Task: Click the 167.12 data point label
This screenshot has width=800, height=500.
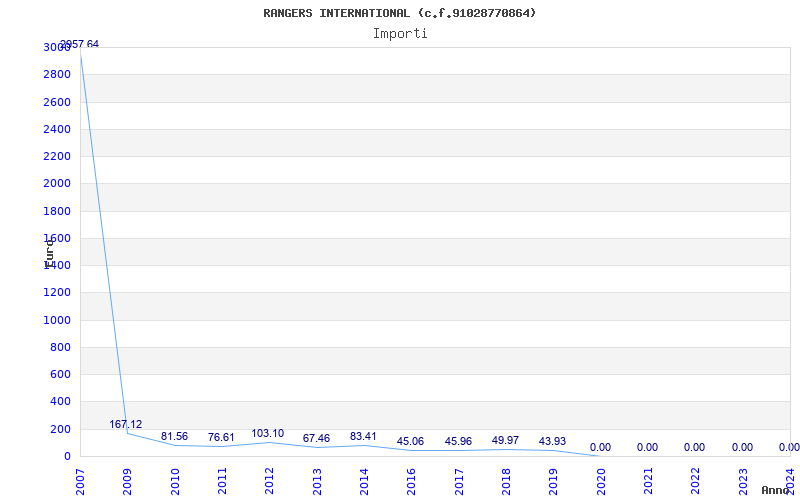Action: (126, 424)
